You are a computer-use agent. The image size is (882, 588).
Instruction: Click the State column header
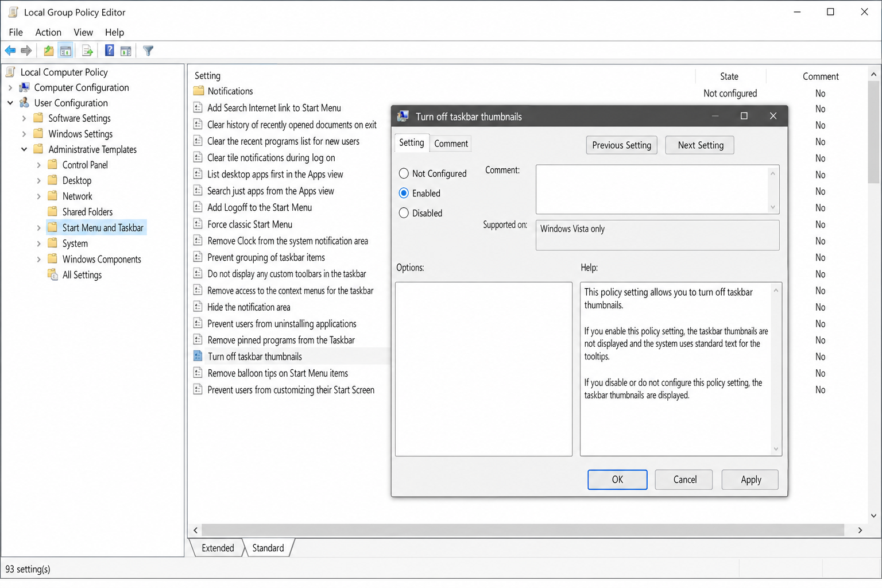click(729, 76)
